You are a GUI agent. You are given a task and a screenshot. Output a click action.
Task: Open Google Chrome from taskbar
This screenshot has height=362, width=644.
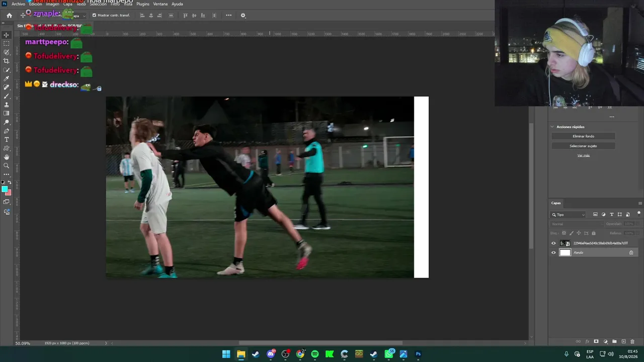(x=300, y=354)
